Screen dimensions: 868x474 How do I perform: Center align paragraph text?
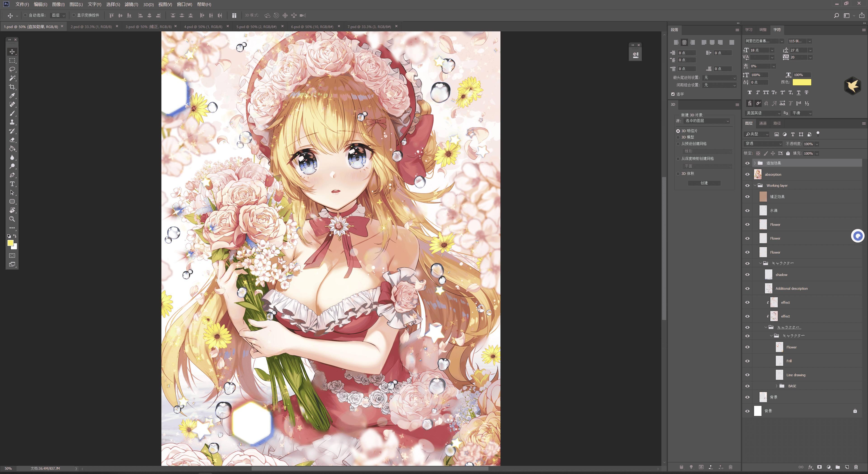(684, 42)
